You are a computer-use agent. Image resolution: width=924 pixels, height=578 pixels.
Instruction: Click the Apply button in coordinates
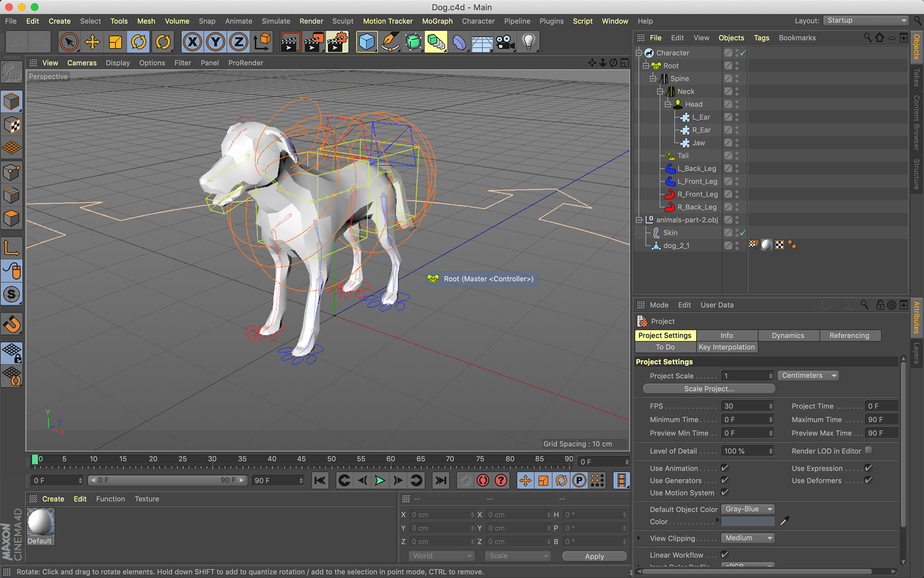594,556
